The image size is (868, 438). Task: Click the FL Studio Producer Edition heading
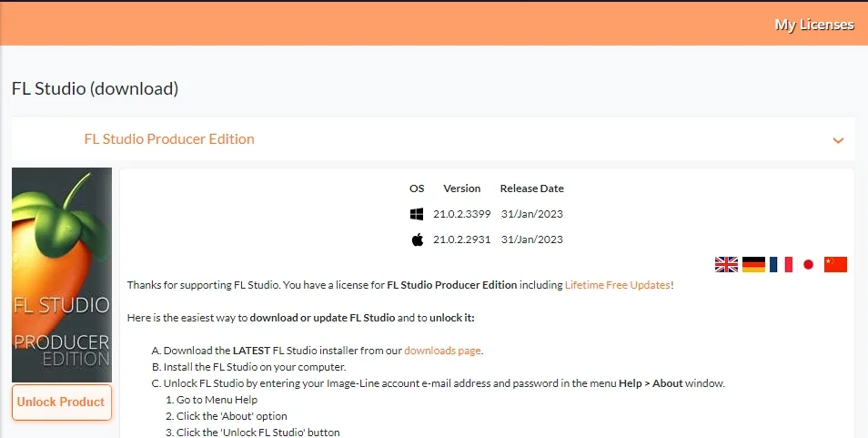[169, 139]
